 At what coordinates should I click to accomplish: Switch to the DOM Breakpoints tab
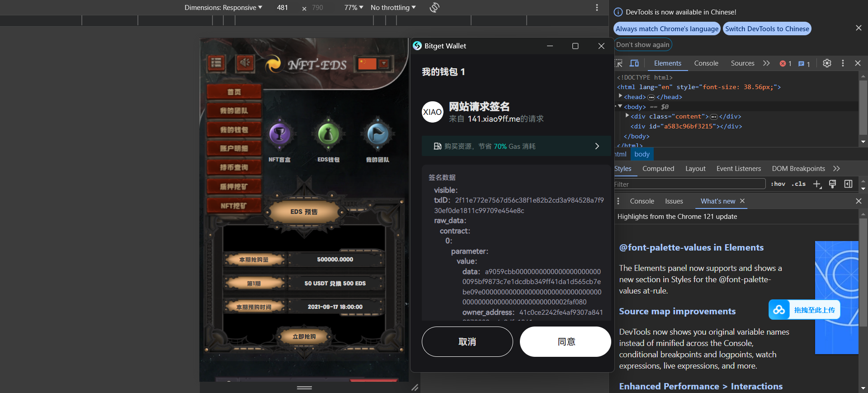tap(798, 169)
